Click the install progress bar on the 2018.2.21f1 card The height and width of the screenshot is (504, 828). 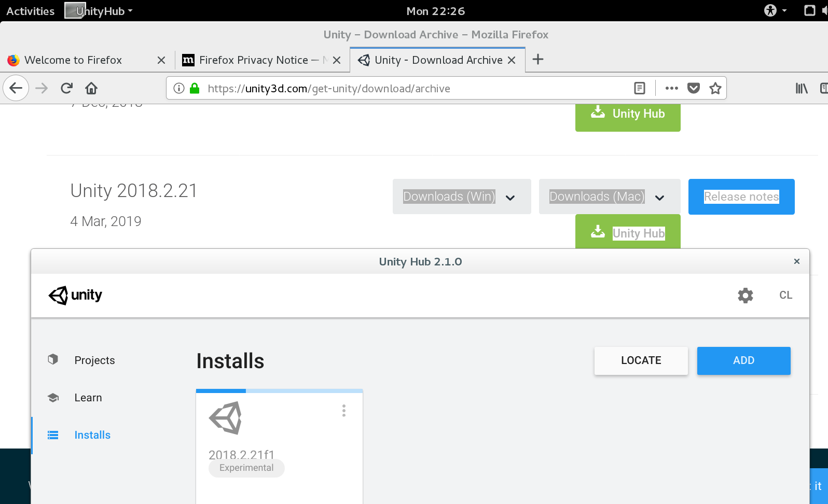click(x=280, y=391)
